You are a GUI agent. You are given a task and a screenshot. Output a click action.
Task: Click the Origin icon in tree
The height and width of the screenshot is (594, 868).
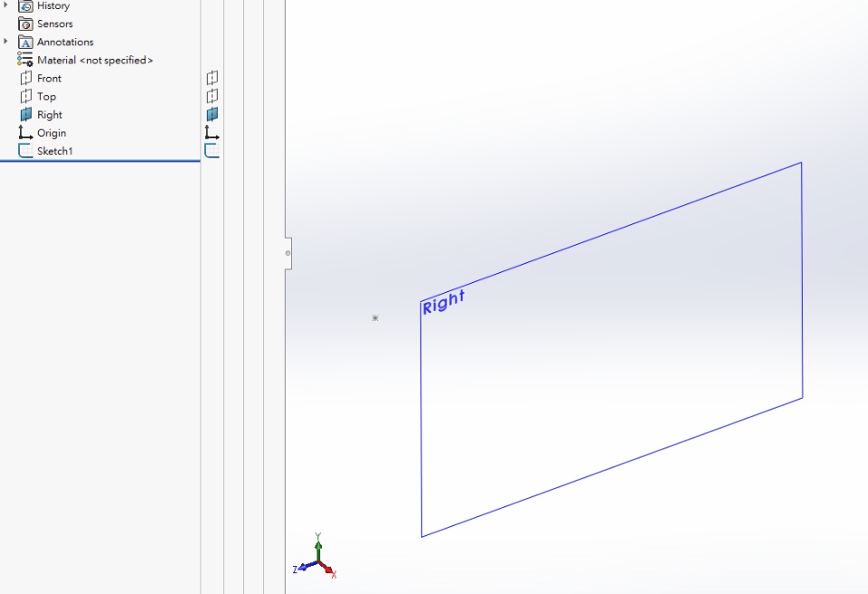[25, 132]
